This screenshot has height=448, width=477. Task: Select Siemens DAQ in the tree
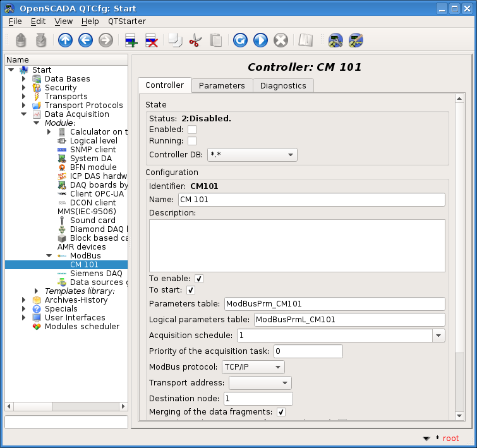[96, 274]
